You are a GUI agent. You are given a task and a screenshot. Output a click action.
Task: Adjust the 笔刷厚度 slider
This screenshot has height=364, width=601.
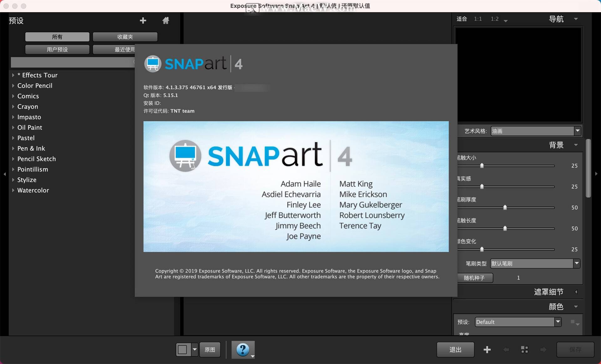pyautogui.click(x=505, y=208)
